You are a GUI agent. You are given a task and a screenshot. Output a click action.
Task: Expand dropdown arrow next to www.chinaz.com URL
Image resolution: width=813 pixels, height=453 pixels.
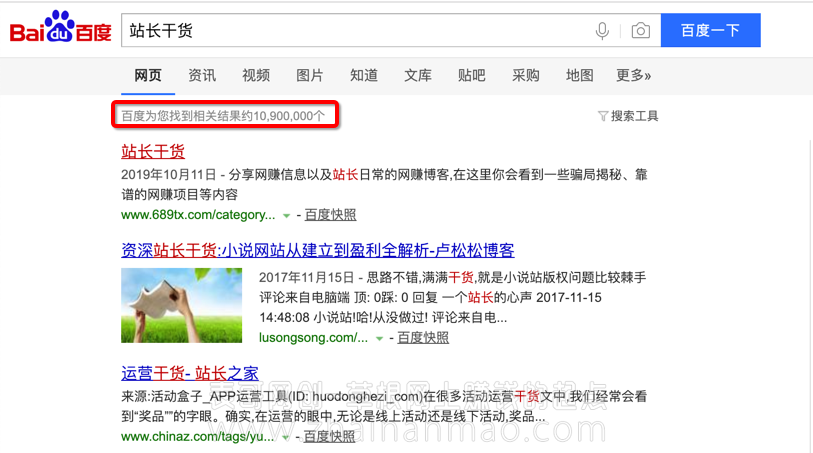click(x=285, y=437)
